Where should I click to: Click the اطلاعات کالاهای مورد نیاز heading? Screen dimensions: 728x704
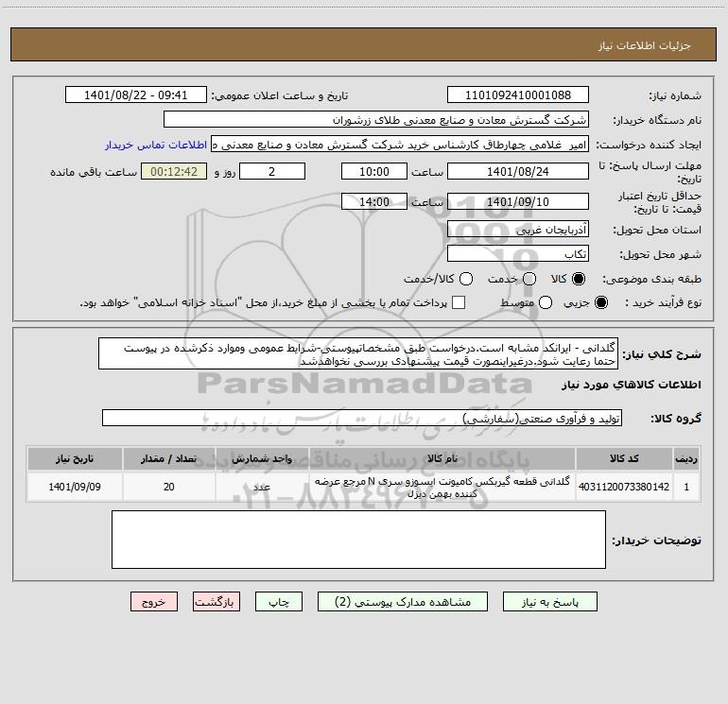pyautogui.click(x=631, y=385)
